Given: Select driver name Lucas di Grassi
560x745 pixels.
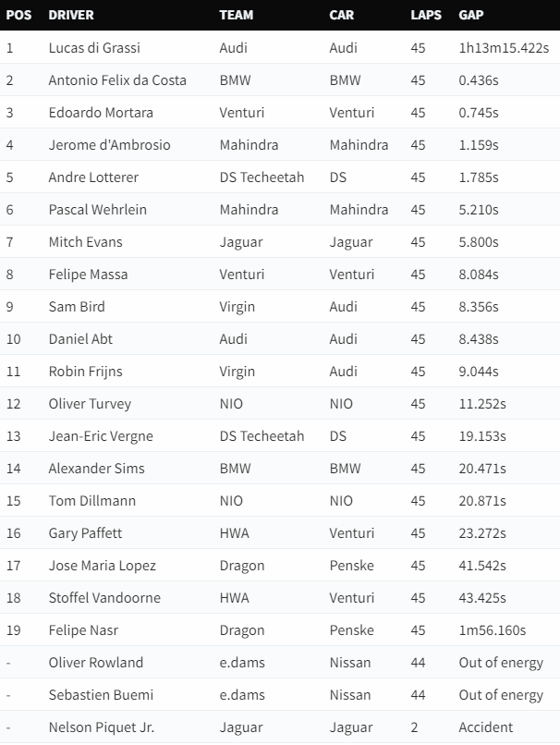Looking at the screenshot, I should 94,47.
